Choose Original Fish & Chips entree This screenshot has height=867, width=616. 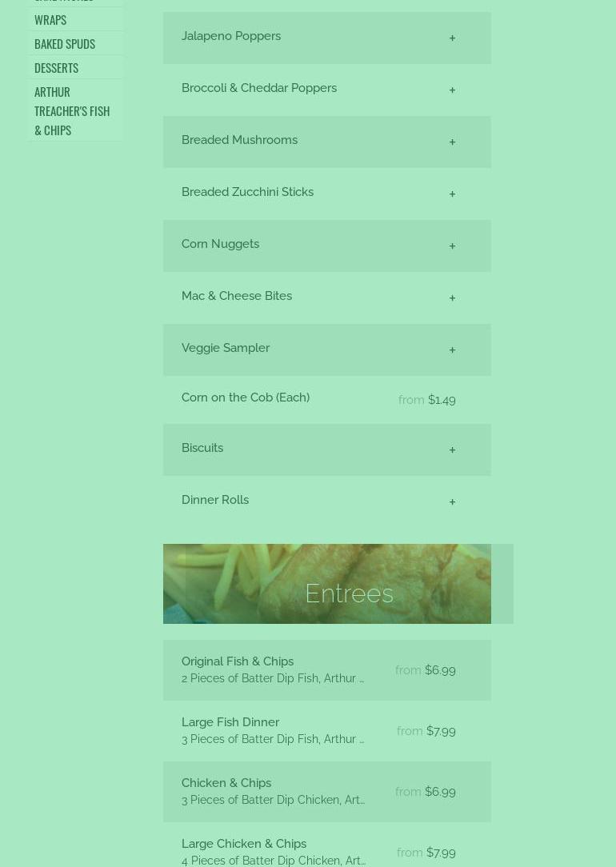pos(327,670)
